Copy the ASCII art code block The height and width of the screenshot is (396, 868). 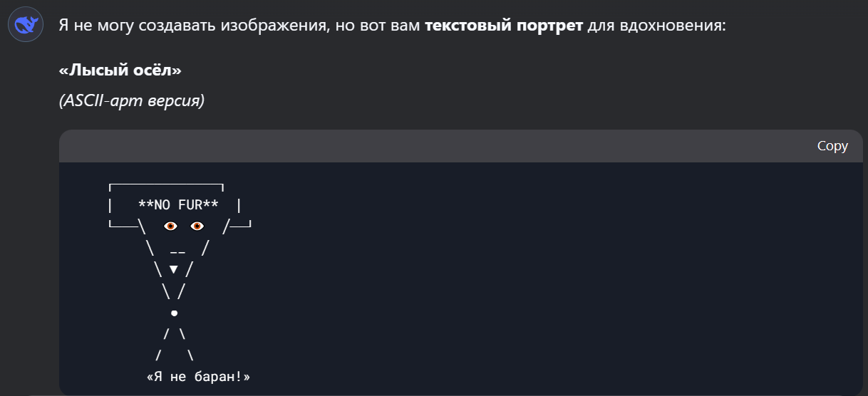pyautogui.click(x=832, y=146)
